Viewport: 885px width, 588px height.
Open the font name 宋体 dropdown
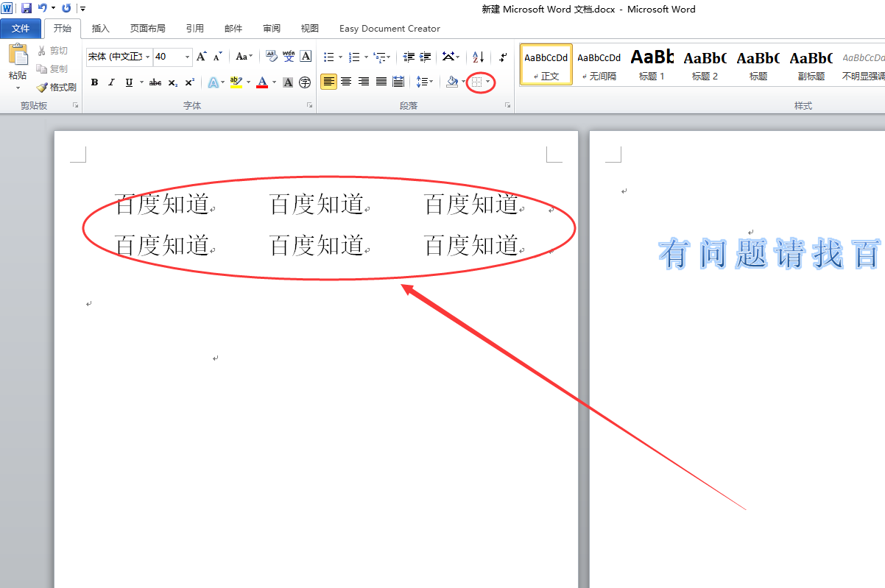coord(148,57)
